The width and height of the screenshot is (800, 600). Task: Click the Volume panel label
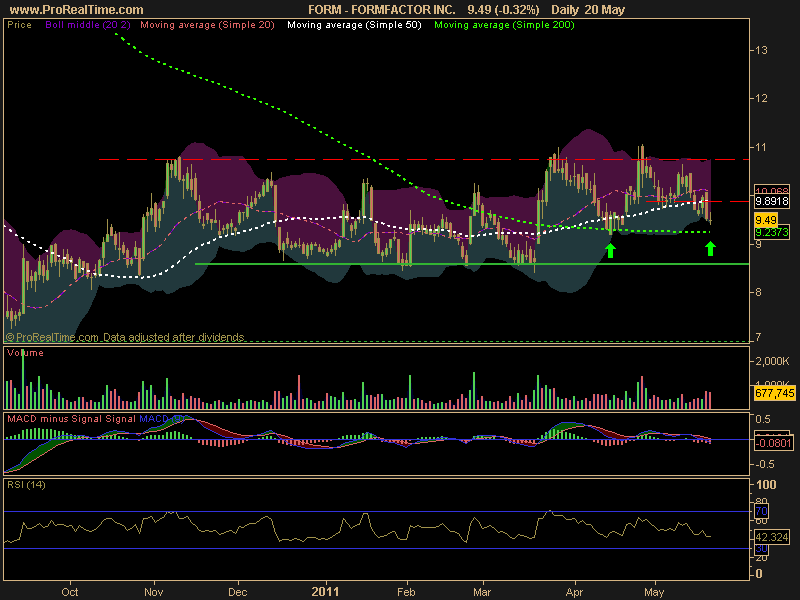26,353
